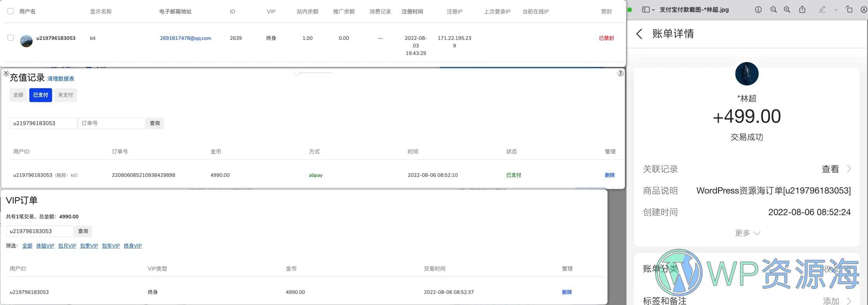Screen dimensions: 868x305
Task: Filter VIP orders by 全部
Action: click(27, 246)
